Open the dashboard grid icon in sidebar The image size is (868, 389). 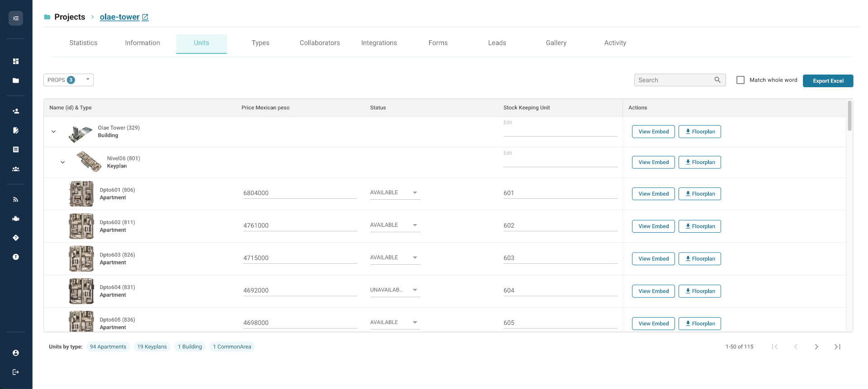[16, 61]
